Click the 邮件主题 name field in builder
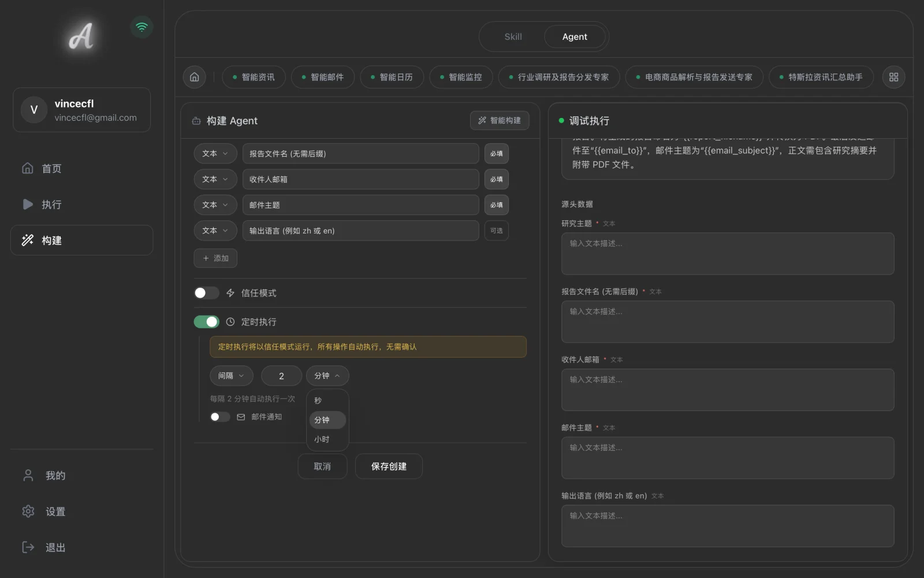The width and height of the screenshot is (924, 578). [x=361, y=205]
